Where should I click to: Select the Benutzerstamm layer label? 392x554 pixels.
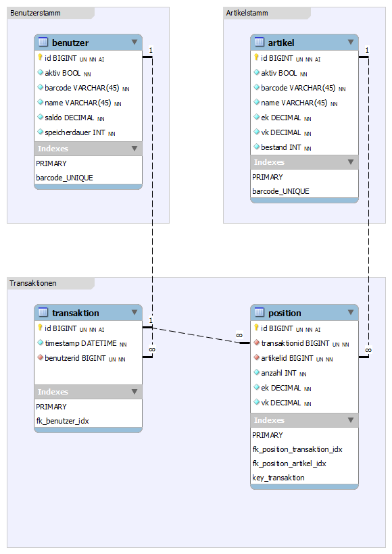tap(35, 13)
